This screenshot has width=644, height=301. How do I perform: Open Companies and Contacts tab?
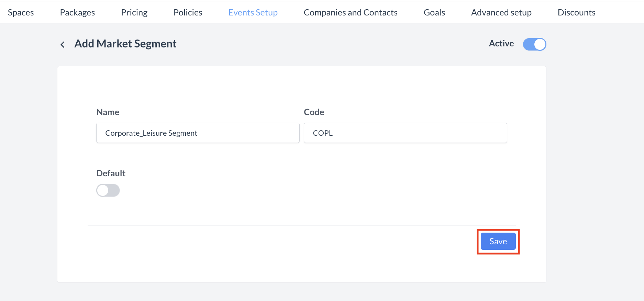pos(351,13)
